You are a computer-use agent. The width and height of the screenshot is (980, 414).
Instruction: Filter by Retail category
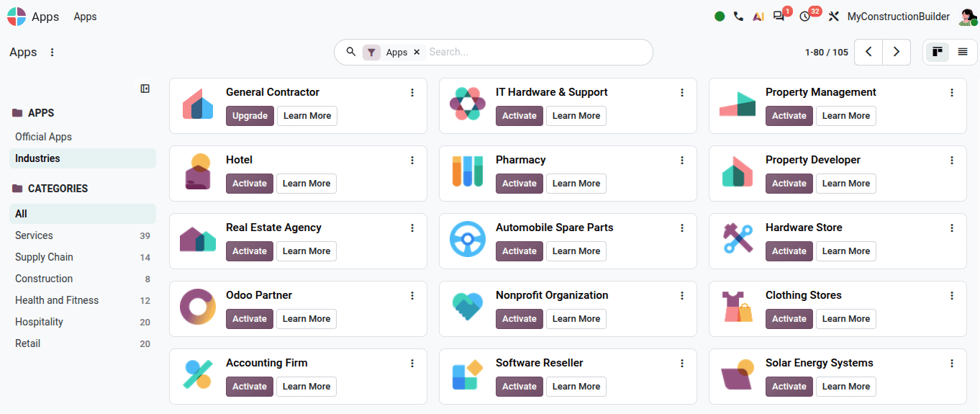tap(83, 343)
